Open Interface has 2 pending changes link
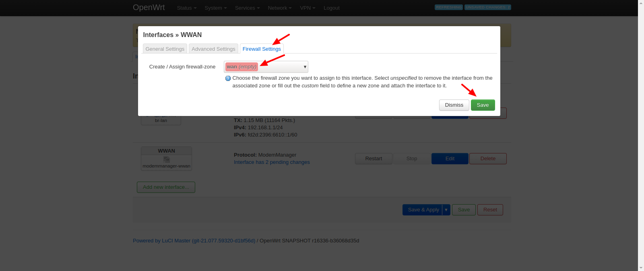Image resolution: width=644 pixels, height=271 pixels. tap(272, 162)
